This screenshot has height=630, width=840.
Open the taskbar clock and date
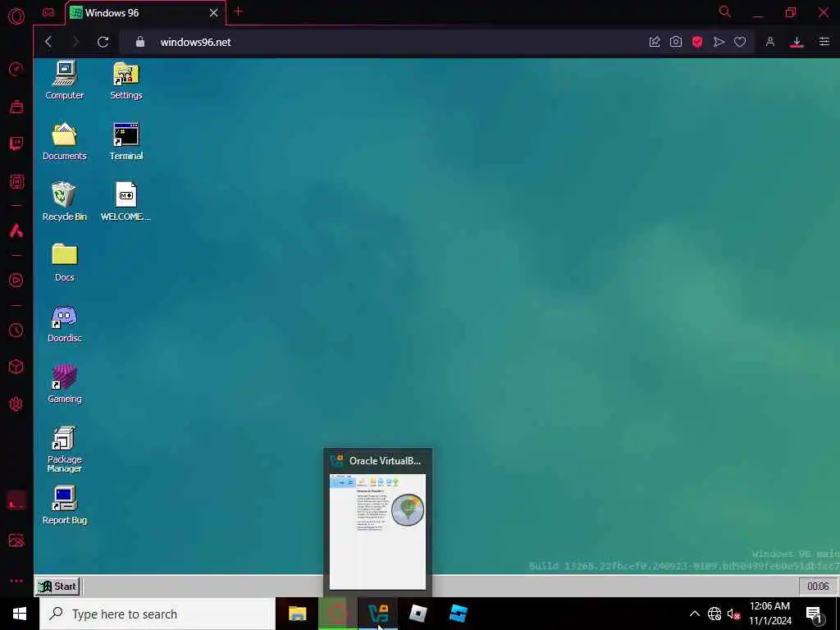[x=769, y=614]
